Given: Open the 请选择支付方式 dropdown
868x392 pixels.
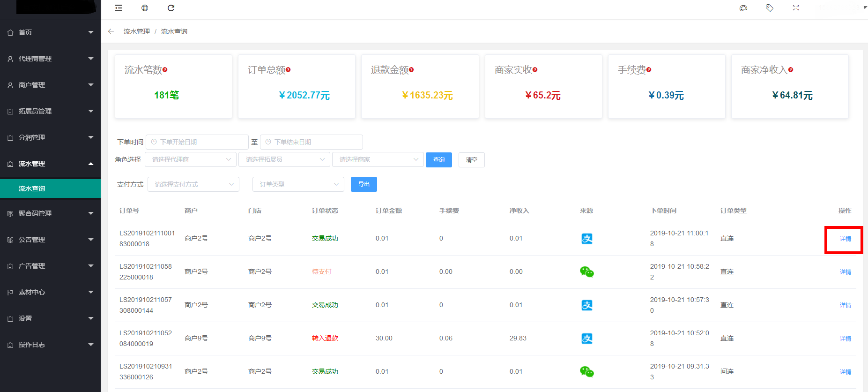Looking at the screenshot, I should point(193,184).
